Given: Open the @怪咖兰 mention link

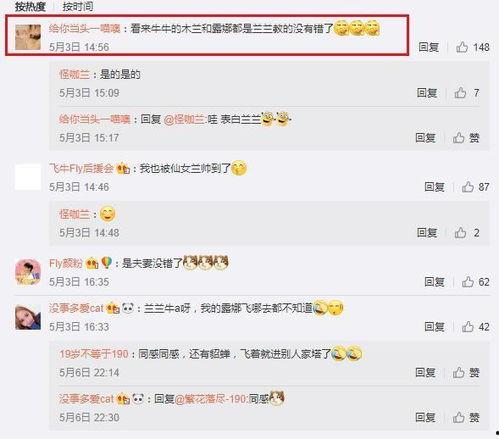Looking at the screenshot, I should [x=184, y=119].
